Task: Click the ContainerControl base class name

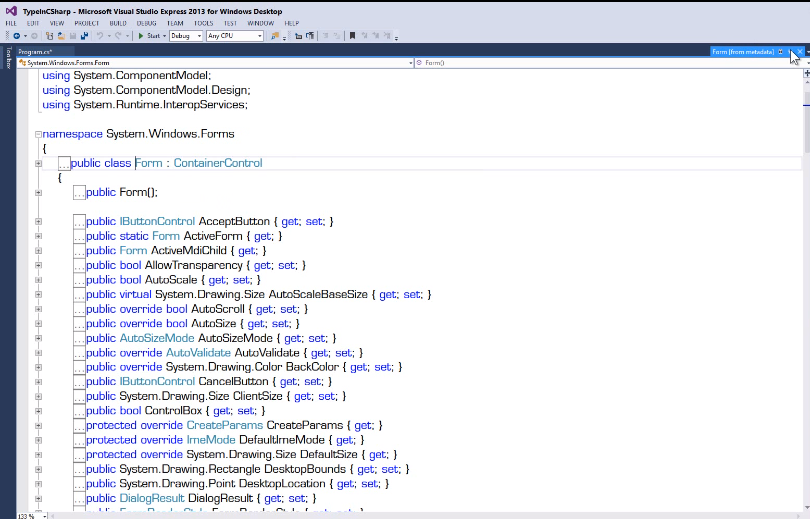Action: [x=218, y=163]
